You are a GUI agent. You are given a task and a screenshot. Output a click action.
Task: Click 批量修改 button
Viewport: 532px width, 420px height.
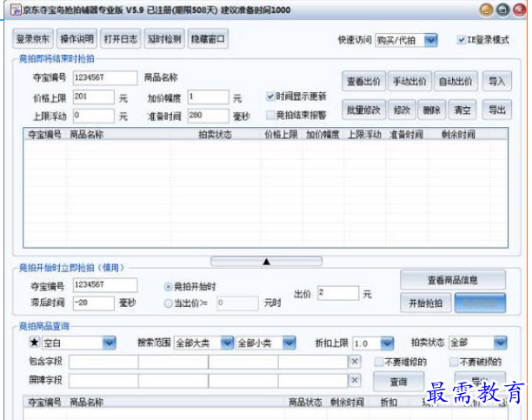(x=363, y=110)
